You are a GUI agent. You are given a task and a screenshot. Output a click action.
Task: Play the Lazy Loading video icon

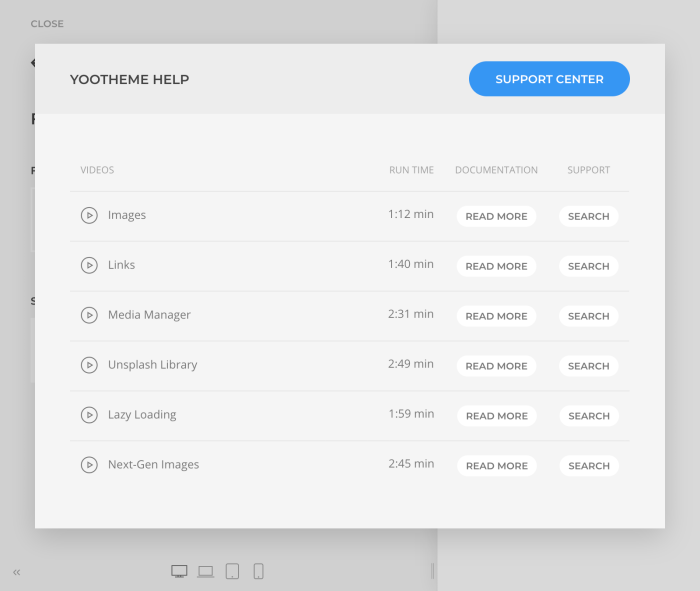[89, 415]
